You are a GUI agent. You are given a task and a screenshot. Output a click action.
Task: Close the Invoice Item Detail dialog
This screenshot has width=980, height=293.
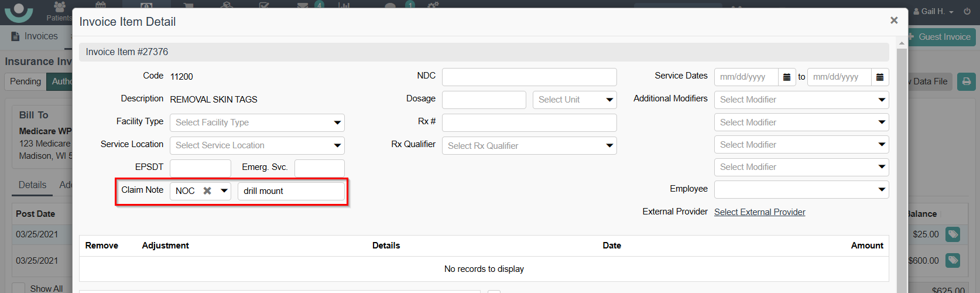pos(894,21)
